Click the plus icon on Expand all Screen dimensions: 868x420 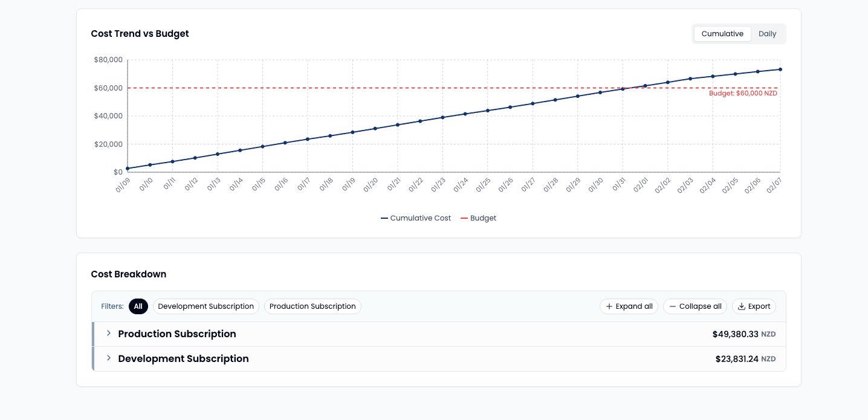(x=609, y=306)
